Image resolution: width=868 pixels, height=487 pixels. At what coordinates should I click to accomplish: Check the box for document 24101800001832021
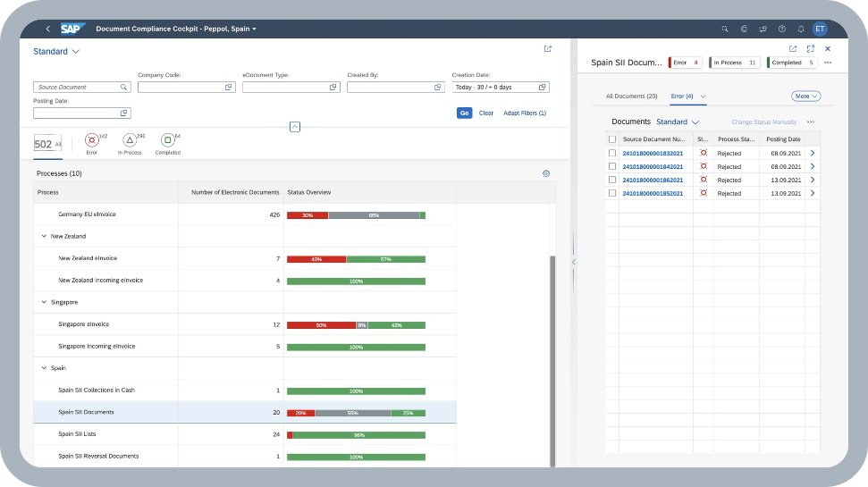(x=611, y=153)
